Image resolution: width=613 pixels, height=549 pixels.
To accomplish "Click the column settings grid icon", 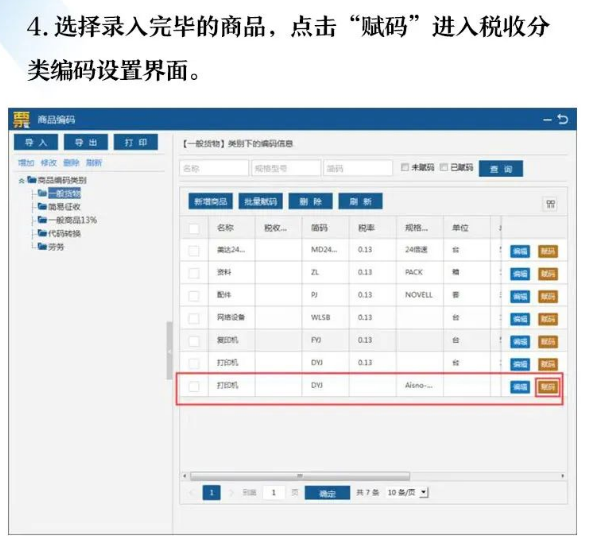I will (x=550, y=203).
